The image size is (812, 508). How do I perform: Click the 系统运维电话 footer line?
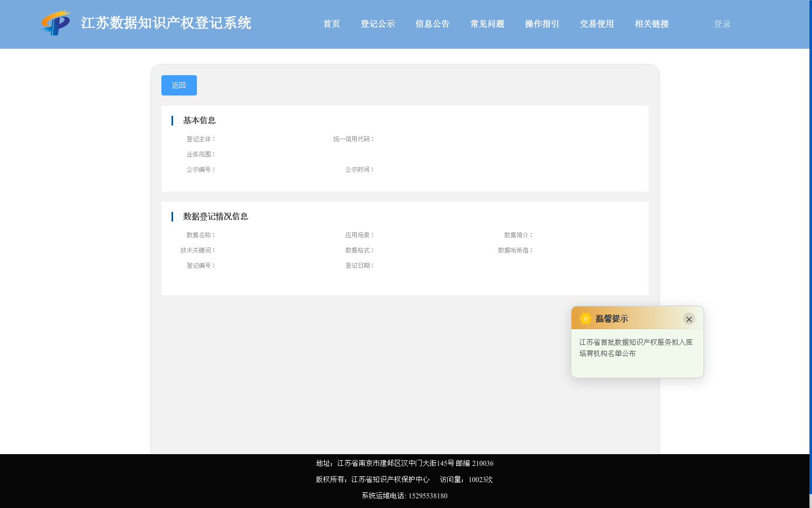(x=404, y=496)
